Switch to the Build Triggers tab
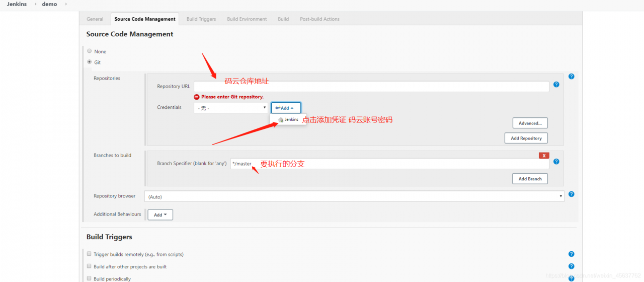The width and height of the screenshot is (644, 282). click(x=201, y=19)
